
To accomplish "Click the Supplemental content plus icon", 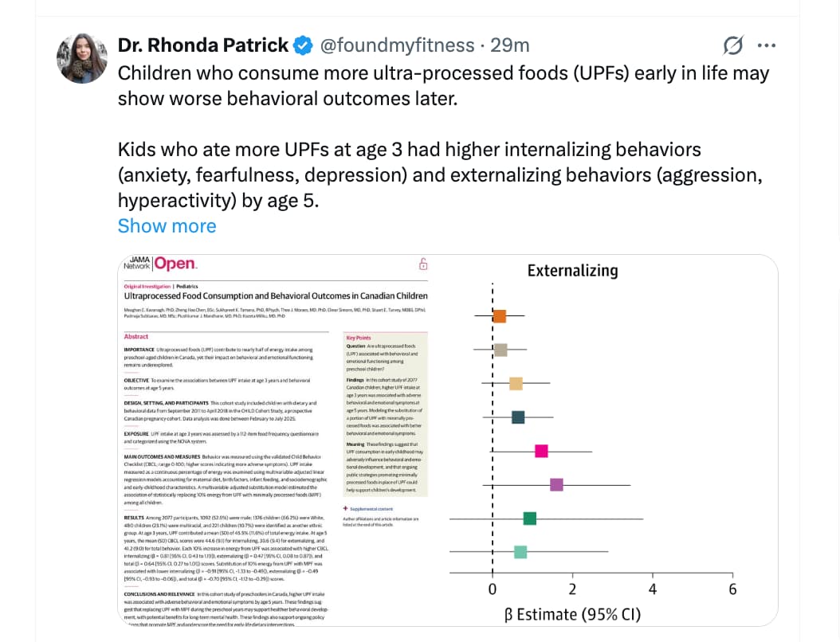I will click(x=345, y=508).
